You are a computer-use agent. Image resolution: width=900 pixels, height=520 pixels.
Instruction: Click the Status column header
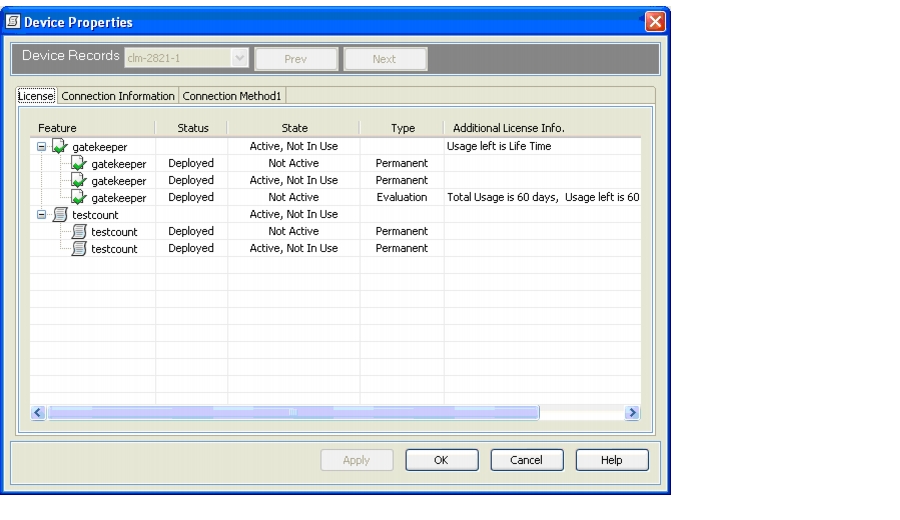coord(192,128)
